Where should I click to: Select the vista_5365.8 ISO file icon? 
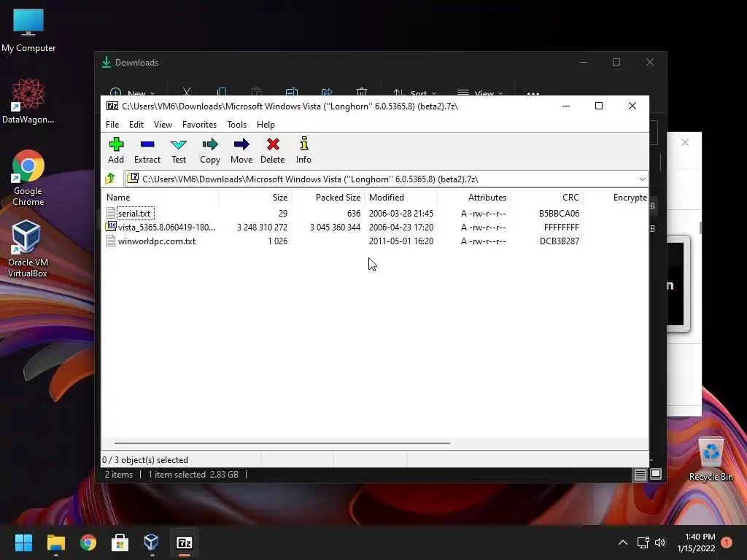(x=111, y=226)
